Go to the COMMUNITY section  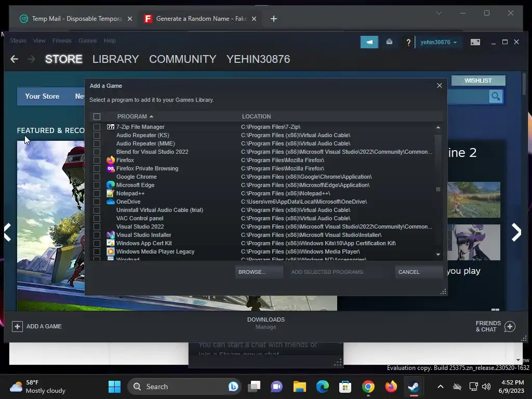pos(182,59)
